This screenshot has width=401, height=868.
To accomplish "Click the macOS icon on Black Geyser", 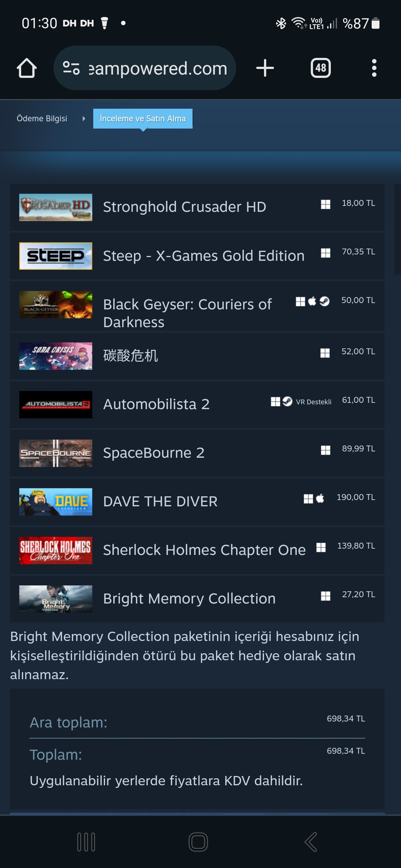I will (x=312, y=301).
